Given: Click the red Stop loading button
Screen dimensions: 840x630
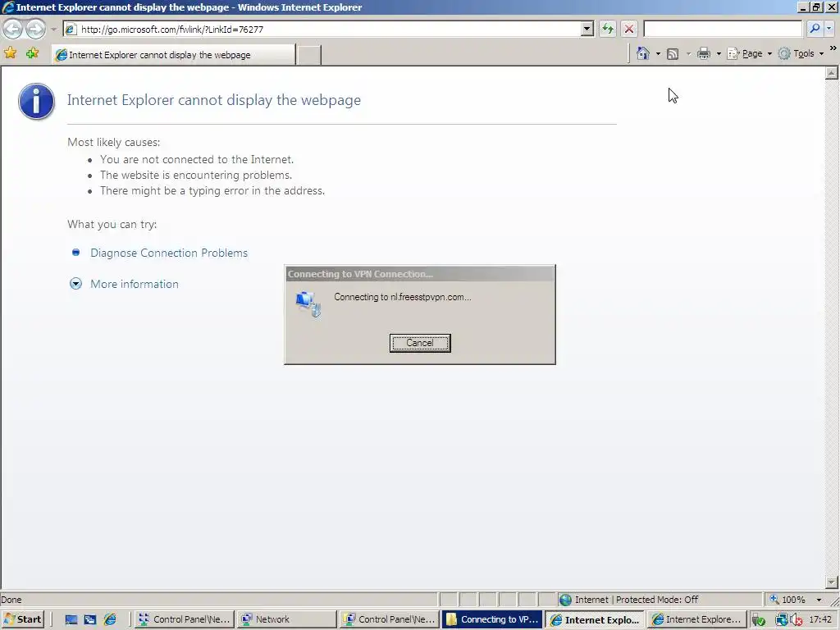Looking at the screenshot, I should point(629,29).
